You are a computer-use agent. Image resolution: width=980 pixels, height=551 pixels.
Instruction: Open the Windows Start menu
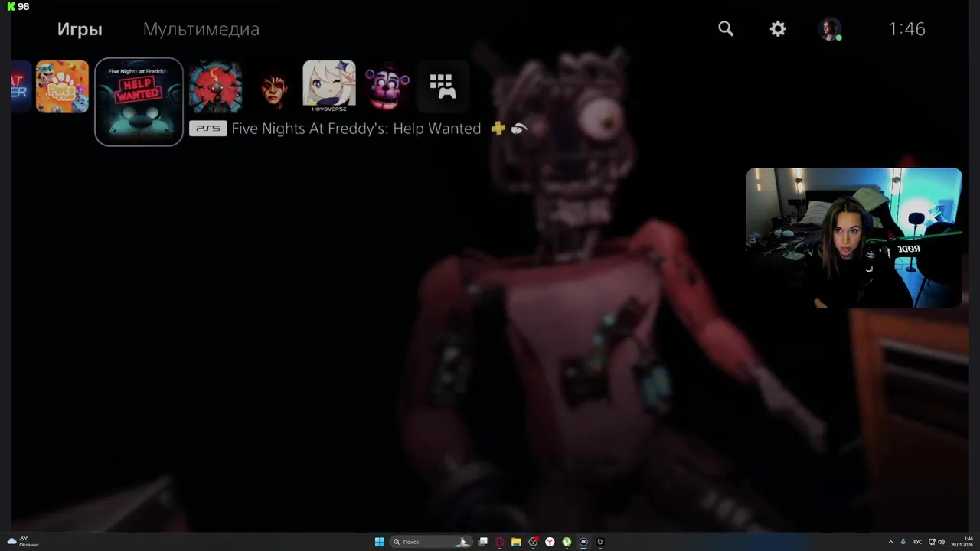pyautogui.click(x=379, y=542)
